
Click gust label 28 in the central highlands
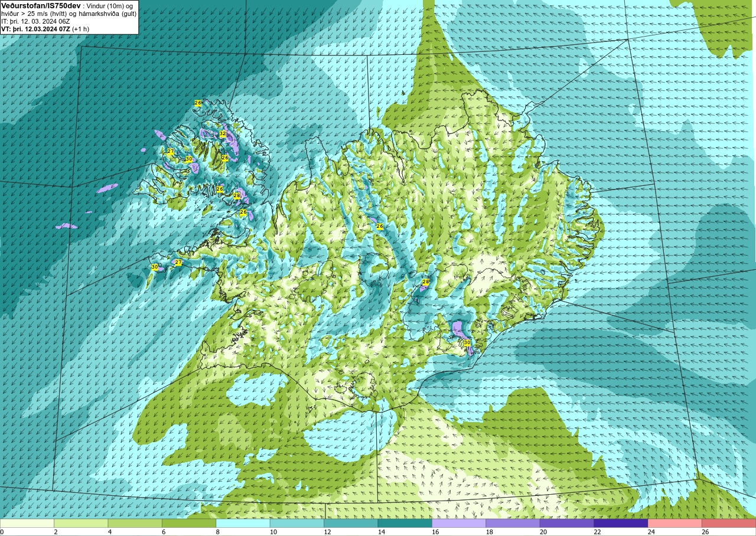click(x=425, y=282)
